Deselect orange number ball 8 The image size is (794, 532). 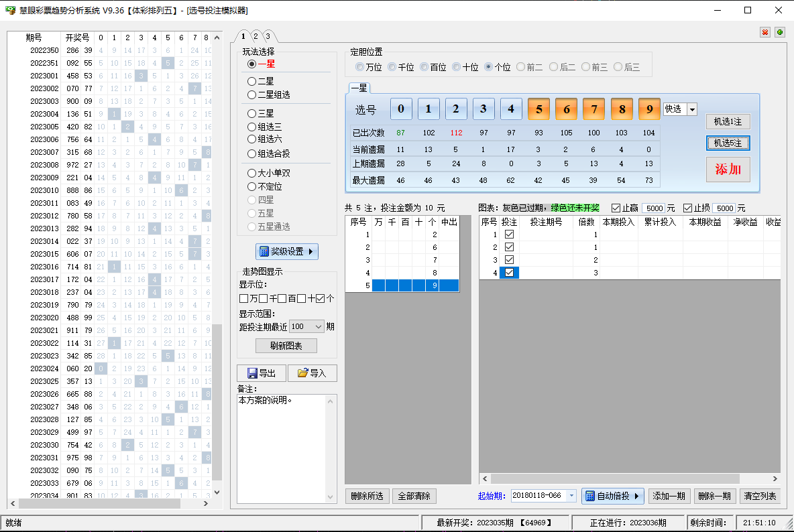(622, 109)
